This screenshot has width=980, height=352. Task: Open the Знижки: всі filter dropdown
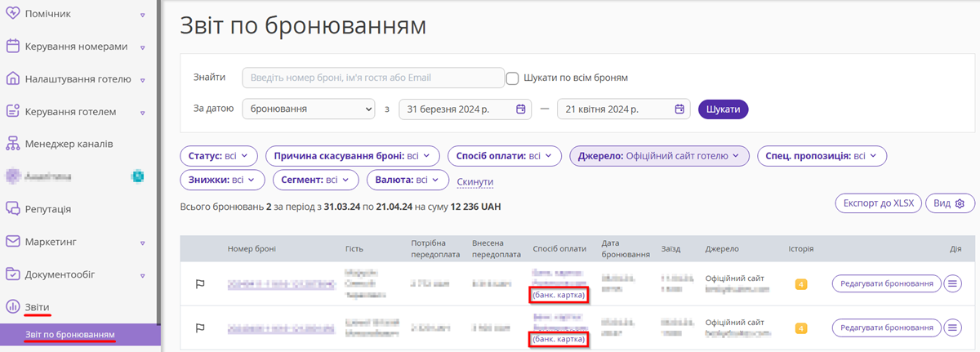[x=222, y=180]
